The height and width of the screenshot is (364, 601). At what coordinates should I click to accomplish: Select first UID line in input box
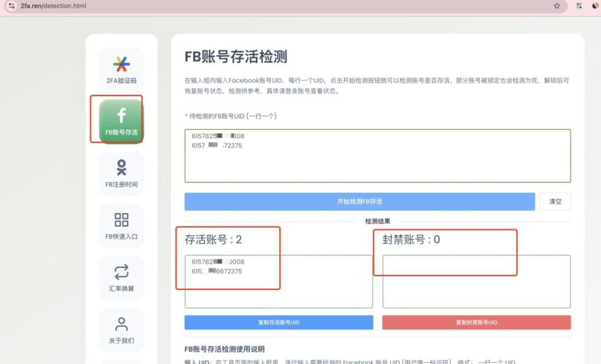(x=218, y=136)
